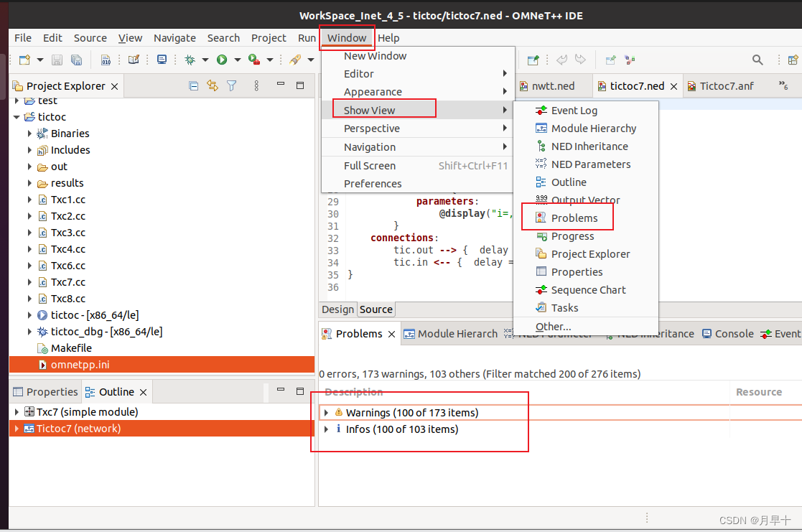802x532 pixels.
Task: Open the Project menu
Action: point(269,38)
